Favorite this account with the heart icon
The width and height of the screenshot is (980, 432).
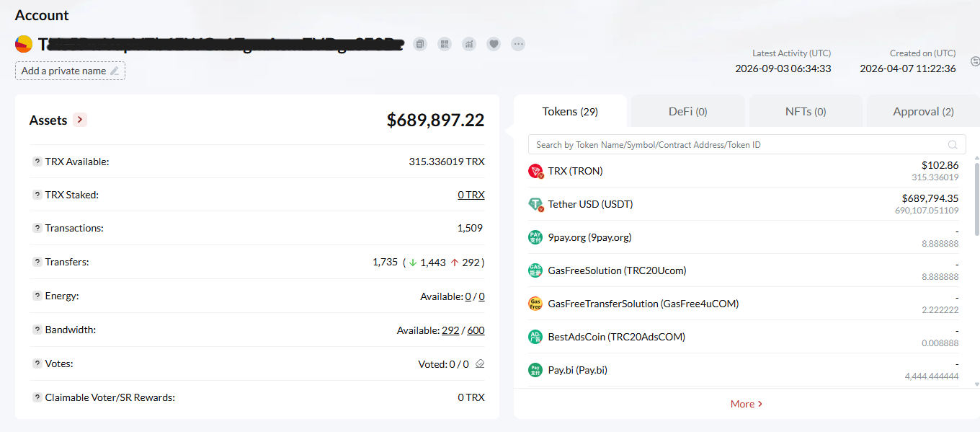[494, 44]
